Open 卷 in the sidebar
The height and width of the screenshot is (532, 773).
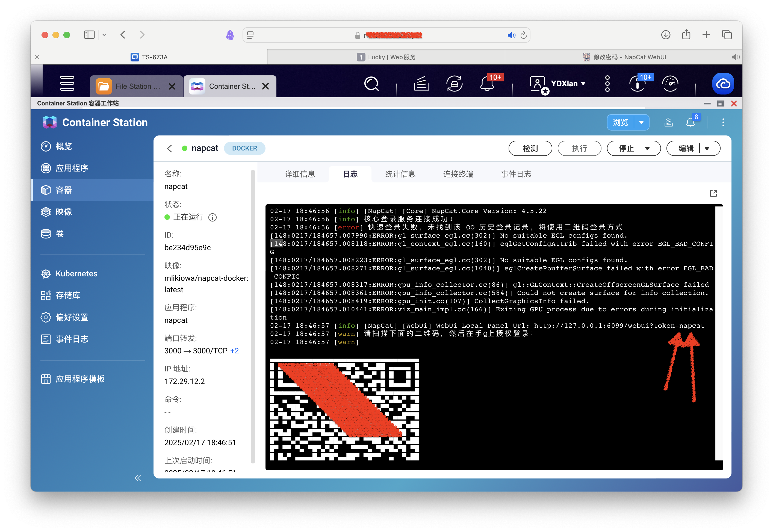[x=92, y=234]
